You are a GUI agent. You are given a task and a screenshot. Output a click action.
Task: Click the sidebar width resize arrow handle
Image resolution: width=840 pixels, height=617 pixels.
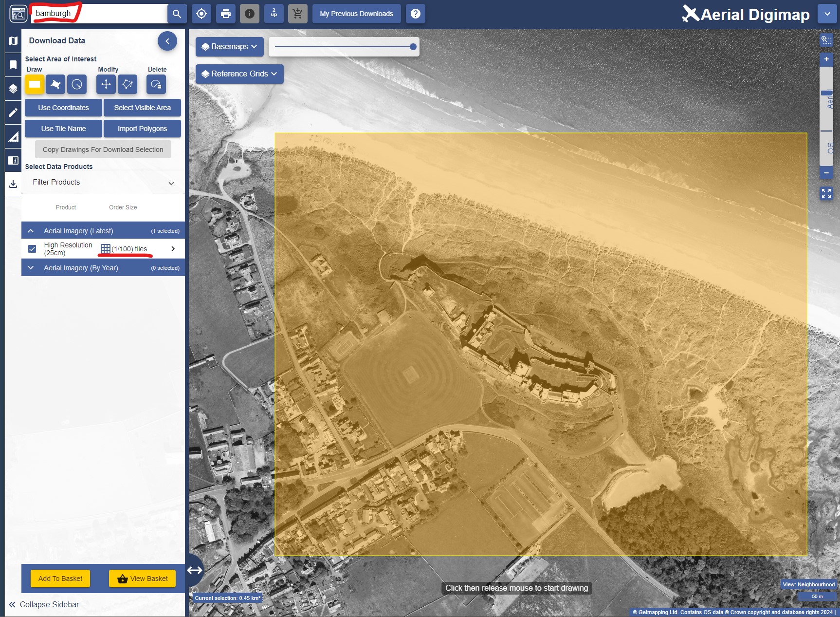(195, 570)
